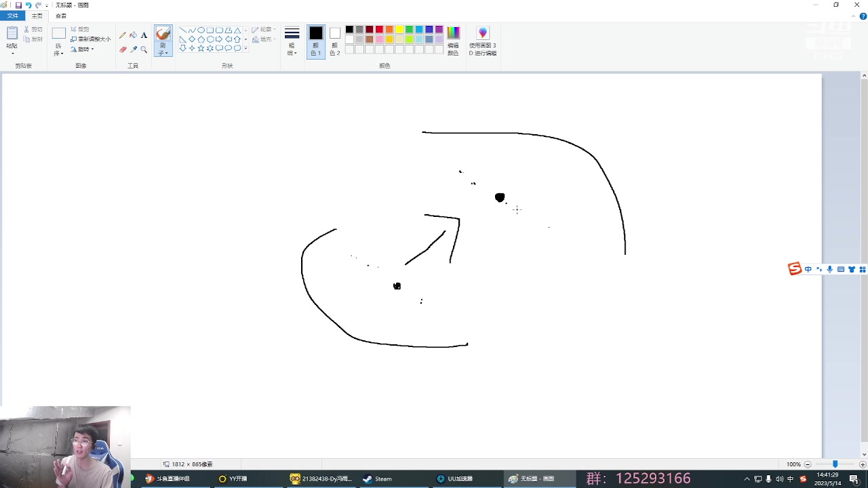Click the taskbar volume speaker icon
868x488 pixels.
[x=779, y=479]
